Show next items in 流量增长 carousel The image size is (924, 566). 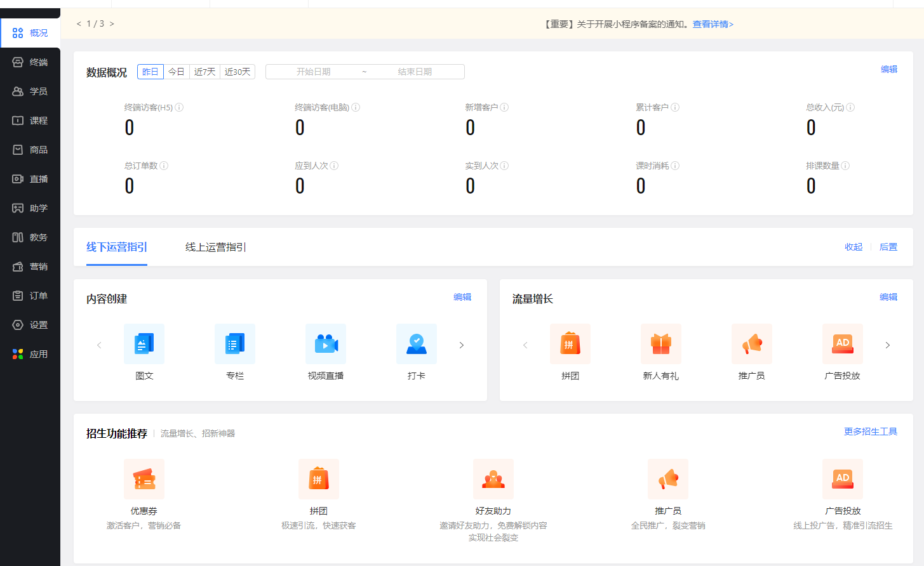tap(888, 345)
